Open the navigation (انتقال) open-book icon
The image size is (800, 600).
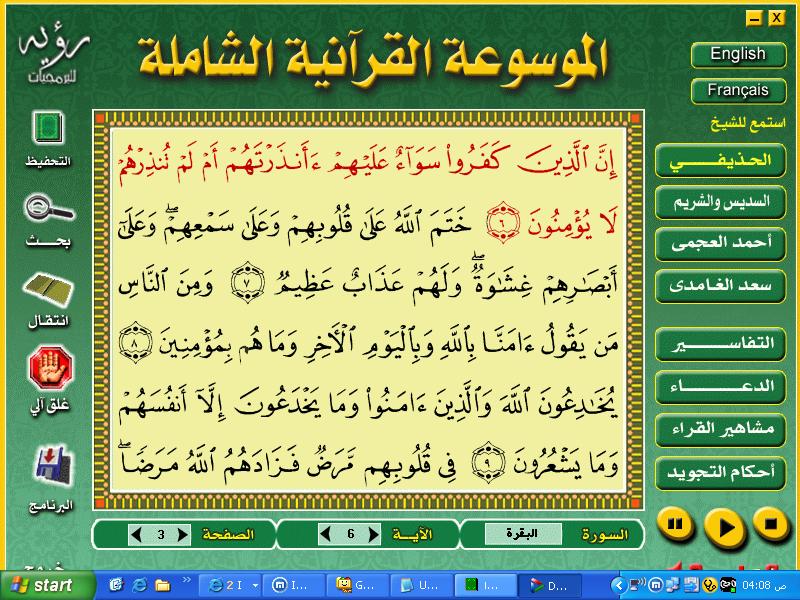pyautogui.click(x=48, y=291)
